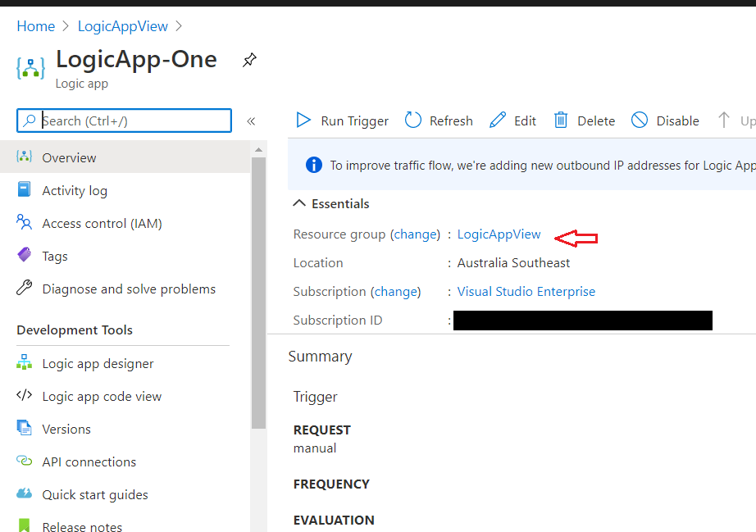Click the Subscription ID label
The width and height of the screenshot is (756, 532).
click(338, 321)
